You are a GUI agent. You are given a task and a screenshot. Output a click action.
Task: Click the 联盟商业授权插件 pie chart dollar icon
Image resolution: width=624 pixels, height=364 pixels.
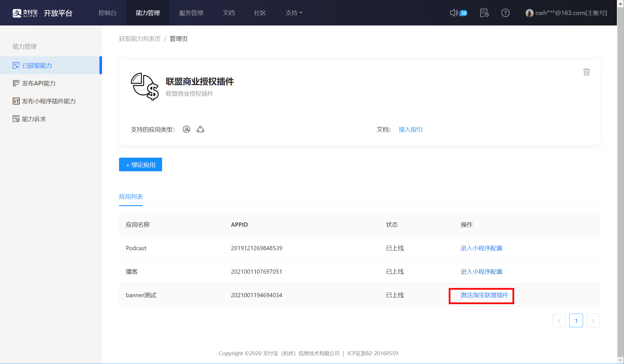point(145,87)
